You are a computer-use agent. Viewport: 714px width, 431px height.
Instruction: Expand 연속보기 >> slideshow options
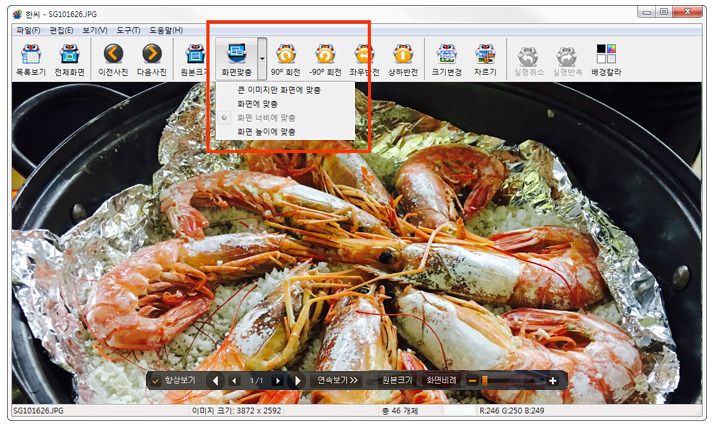(337, 380)
